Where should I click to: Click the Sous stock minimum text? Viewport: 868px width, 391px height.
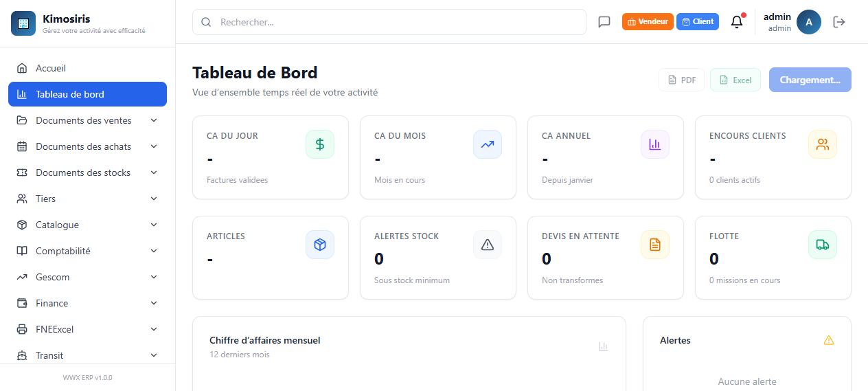(412, 280)
